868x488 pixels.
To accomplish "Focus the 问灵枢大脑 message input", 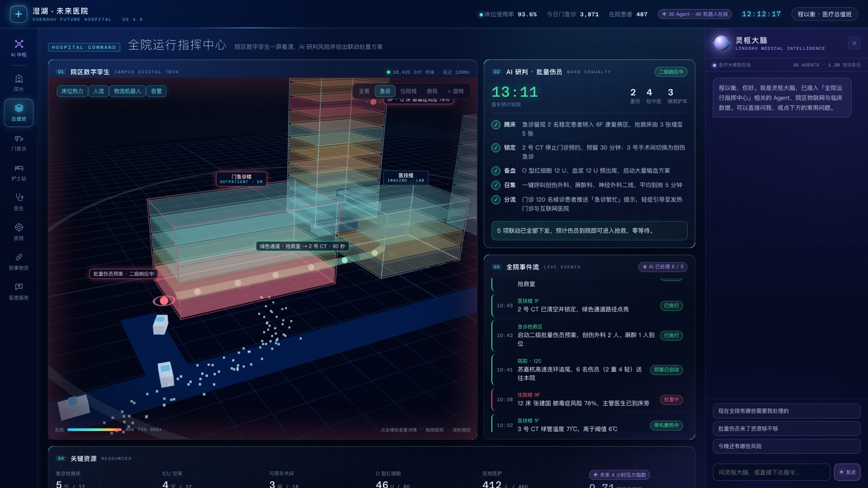I will 771,472.
